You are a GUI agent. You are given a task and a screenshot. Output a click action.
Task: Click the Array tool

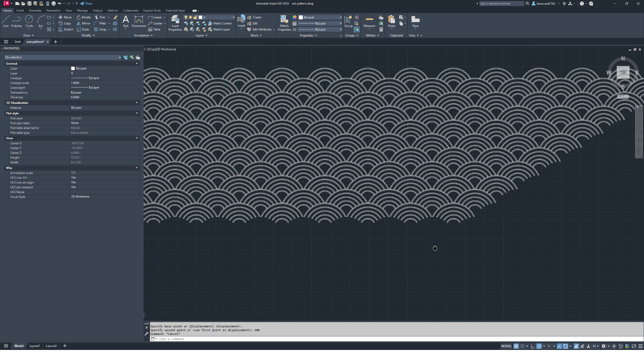(x=100, y=29)
